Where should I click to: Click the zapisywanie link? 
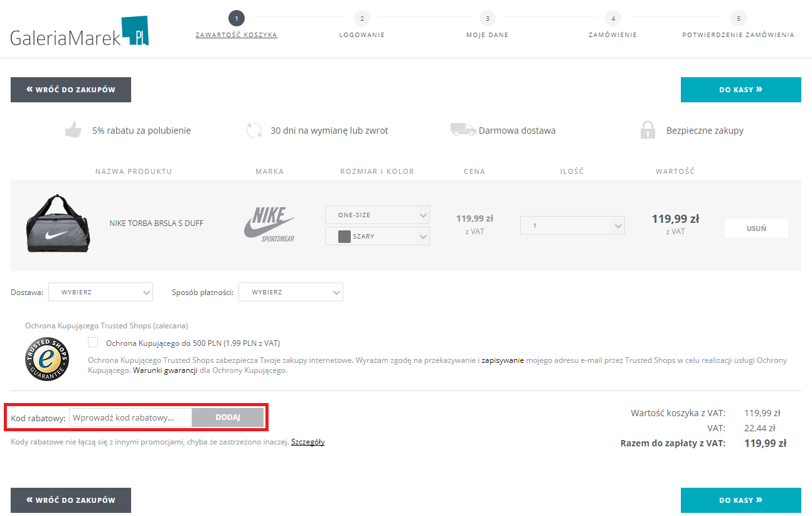(x=503, y=360)
